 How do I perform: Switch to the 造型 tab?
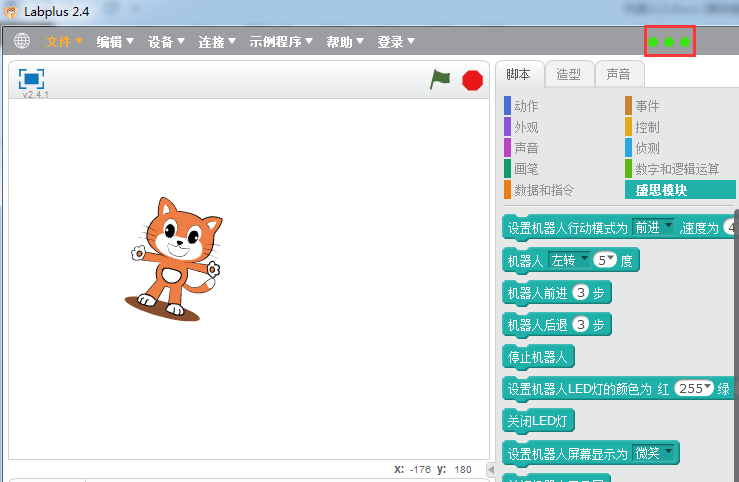[569, 74]
